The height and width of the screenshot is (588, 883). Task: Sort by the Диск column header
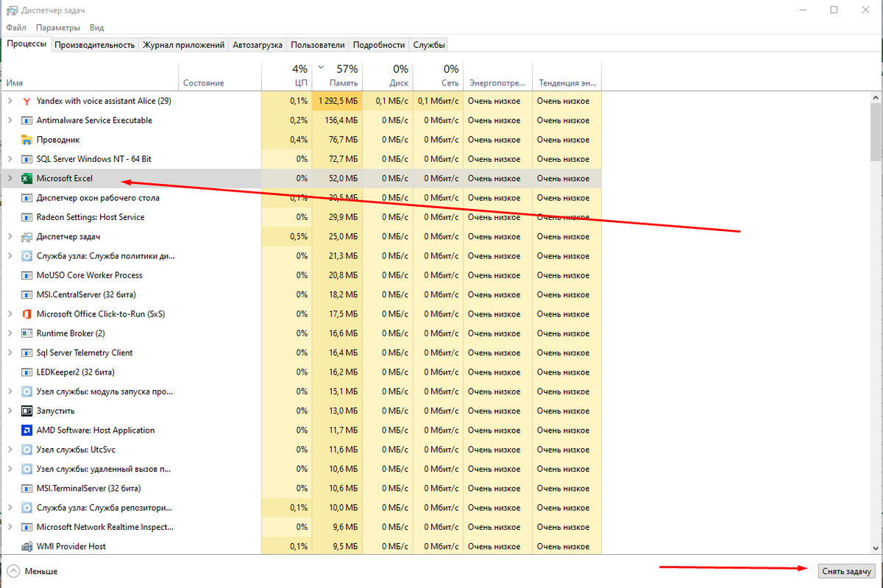[388, 76]
